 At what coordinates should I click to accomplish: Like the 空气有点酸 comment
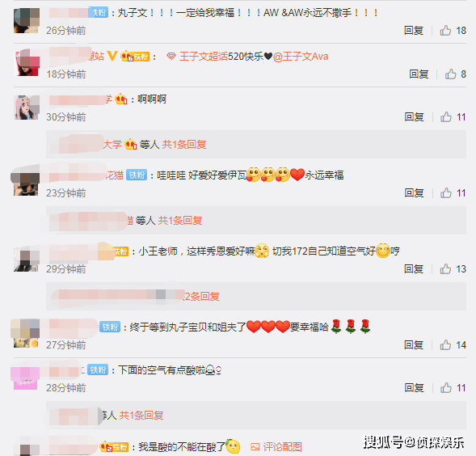click(445, 387)
